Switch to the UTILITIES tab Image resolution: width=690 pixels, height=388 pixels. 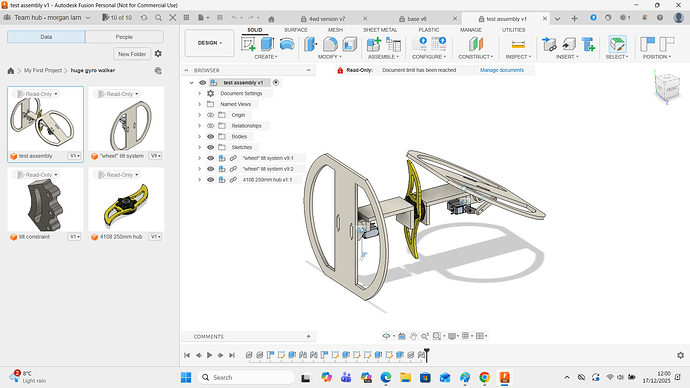coord(514,30)
